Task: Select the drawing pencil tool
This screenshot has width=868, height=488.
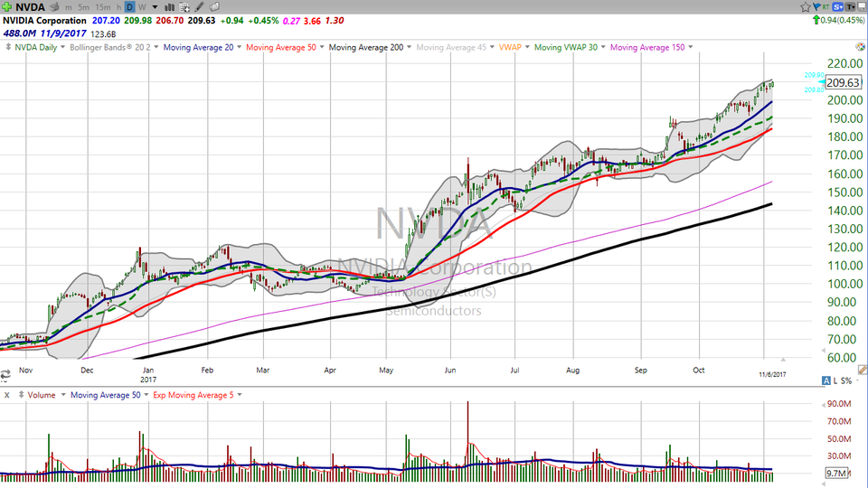Action: 199,7
